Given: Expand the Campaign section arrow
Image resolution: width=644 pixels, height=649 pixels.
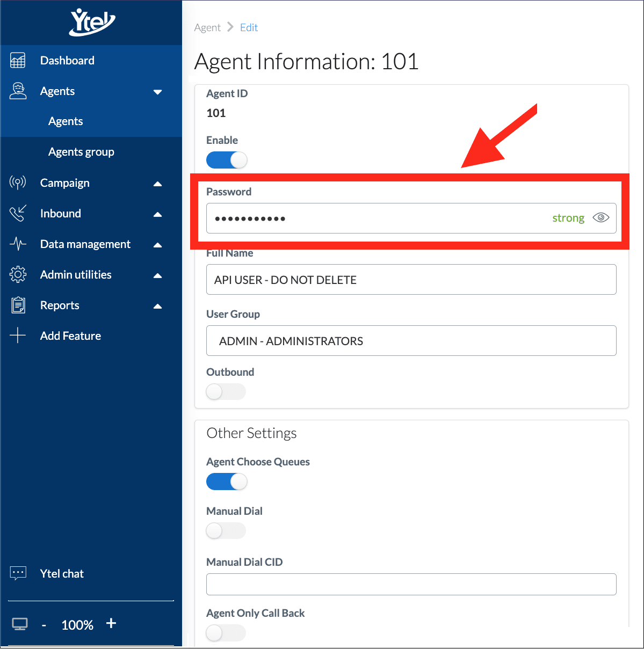Looking at the screenshot, I should point(157,184).
